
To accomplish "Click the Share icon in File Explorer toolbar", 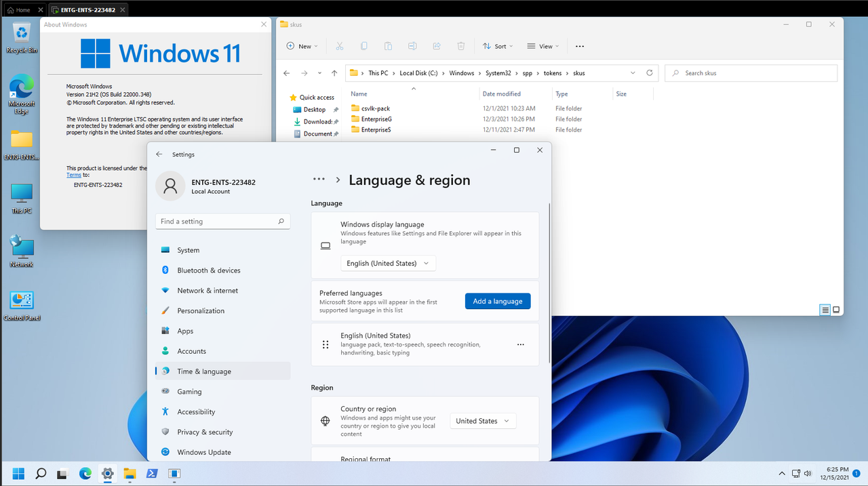I will click(437, 46).
